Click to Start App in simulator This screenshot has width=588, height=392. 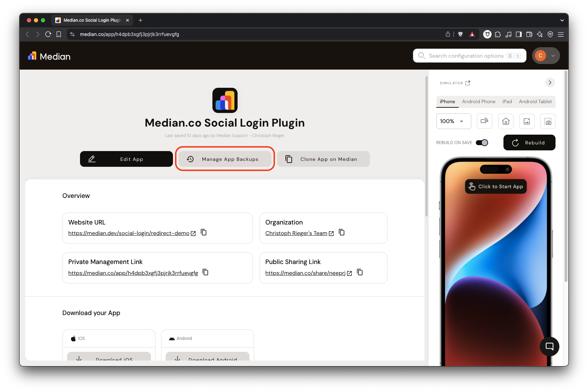(496, 186)
